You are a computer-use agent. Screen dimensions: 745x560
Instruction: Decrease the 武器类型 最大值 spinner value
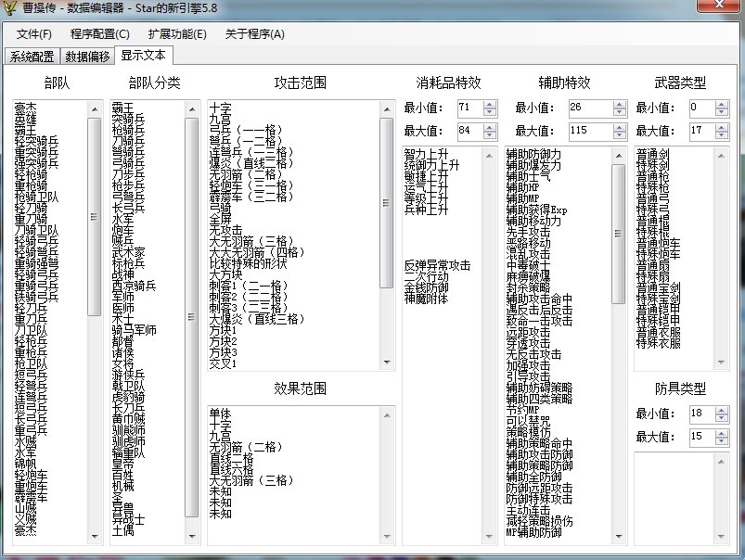tap(722, 135)
